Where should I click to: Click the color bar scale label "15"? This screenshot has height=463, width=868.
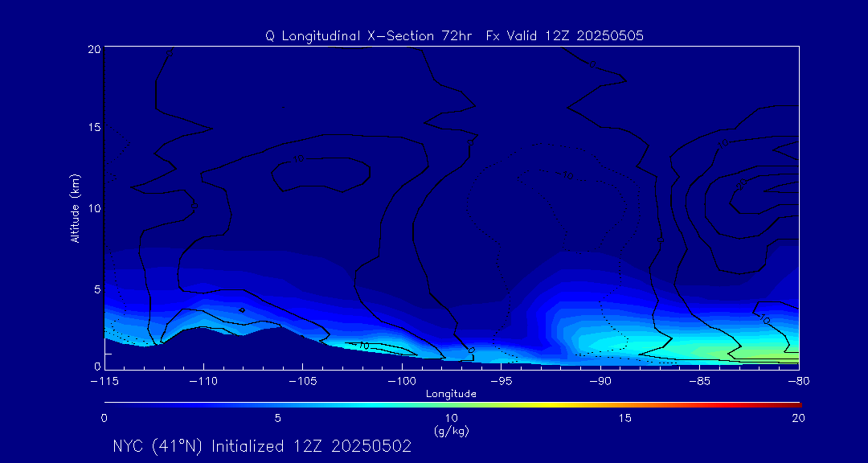click(625, 419)
